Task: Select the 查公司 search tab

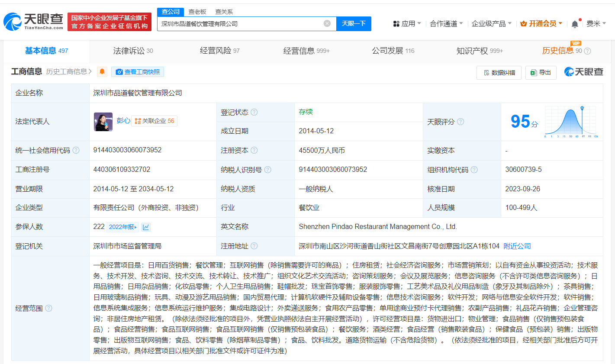Action: click(x=171, y=12)
